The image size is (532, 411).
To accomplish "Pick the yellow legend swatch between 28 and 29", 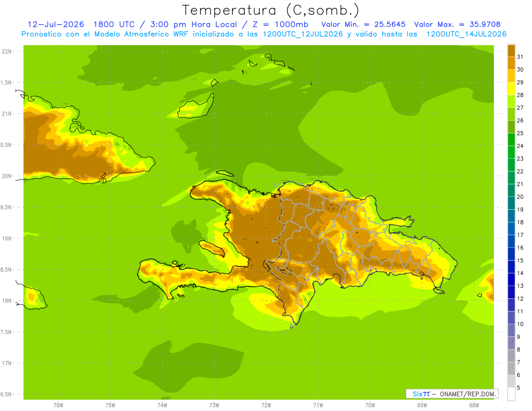I will (511, 89).
